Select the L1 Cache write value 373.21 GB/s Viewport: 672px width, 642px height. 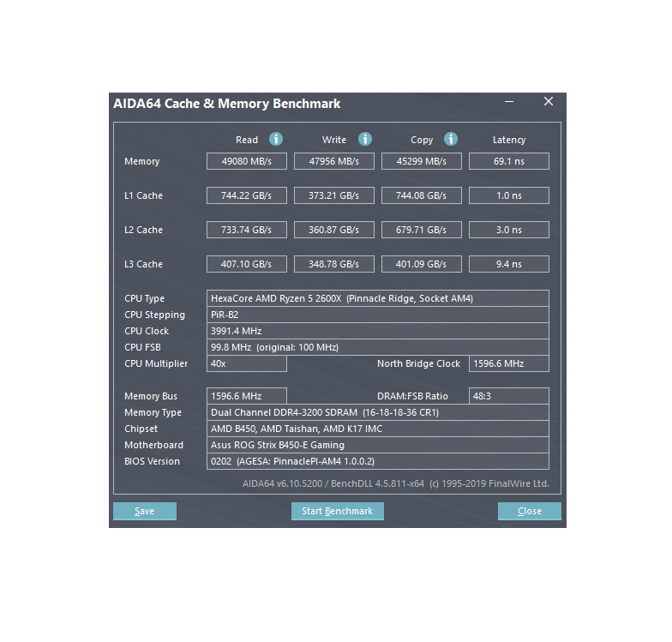pyautogui.click(x=334, y=195)
